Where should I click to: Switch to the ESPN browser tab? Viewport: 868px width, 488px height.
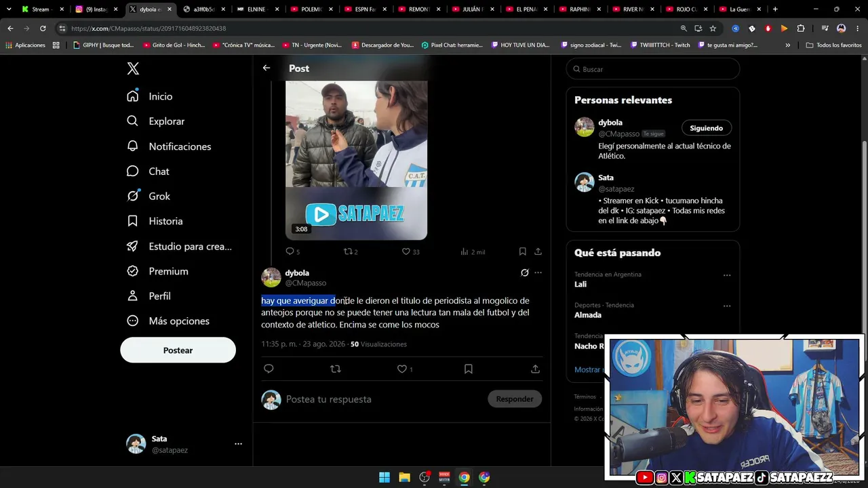point(365,9)
